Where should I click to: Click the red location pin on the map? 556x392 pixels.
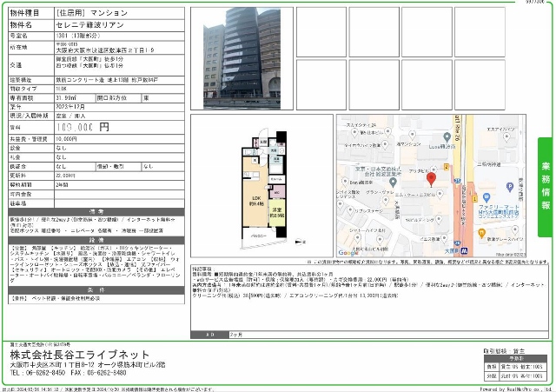431,180
